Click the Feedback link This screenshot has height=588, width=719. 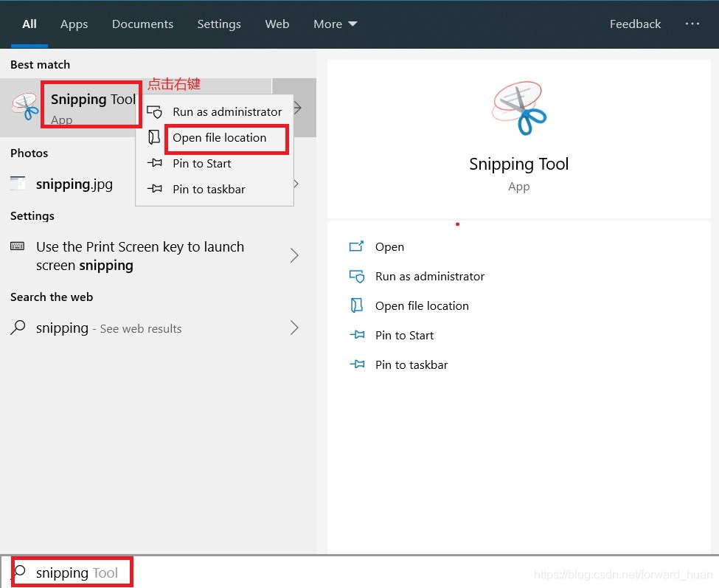(635, 24)
